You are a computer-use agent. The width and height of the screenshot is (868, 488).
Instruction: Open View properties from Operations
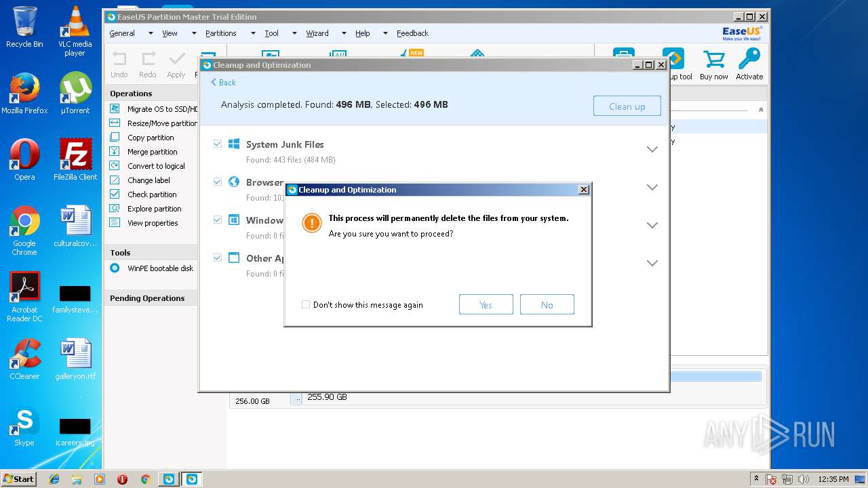coord(153,222)
